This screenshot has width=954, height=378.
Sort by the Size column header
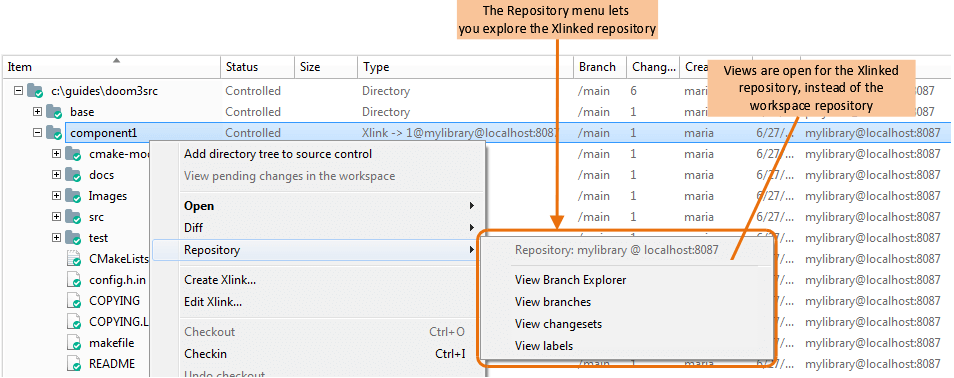coord(326,67)
